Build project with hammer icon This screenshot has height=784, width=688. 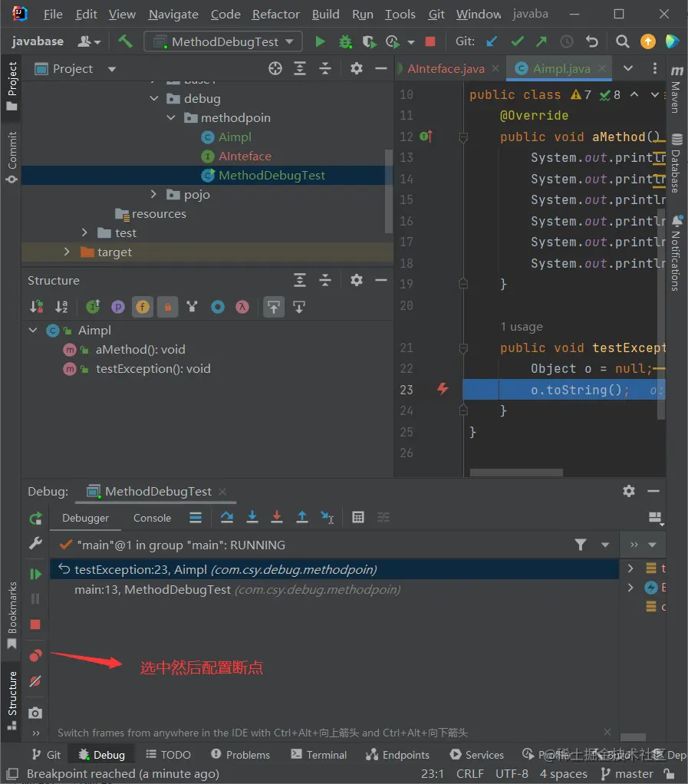pyautogui.click(x=125, y=41)
